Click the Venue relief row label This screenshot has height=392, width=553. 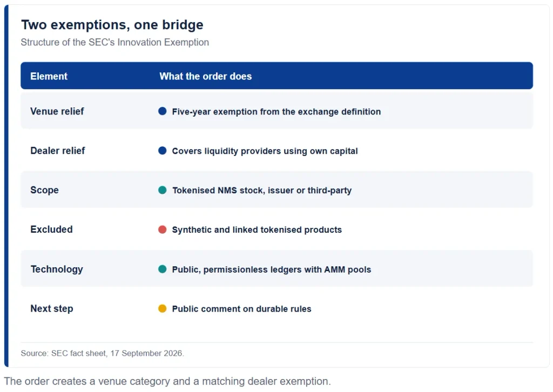point(57,111)
